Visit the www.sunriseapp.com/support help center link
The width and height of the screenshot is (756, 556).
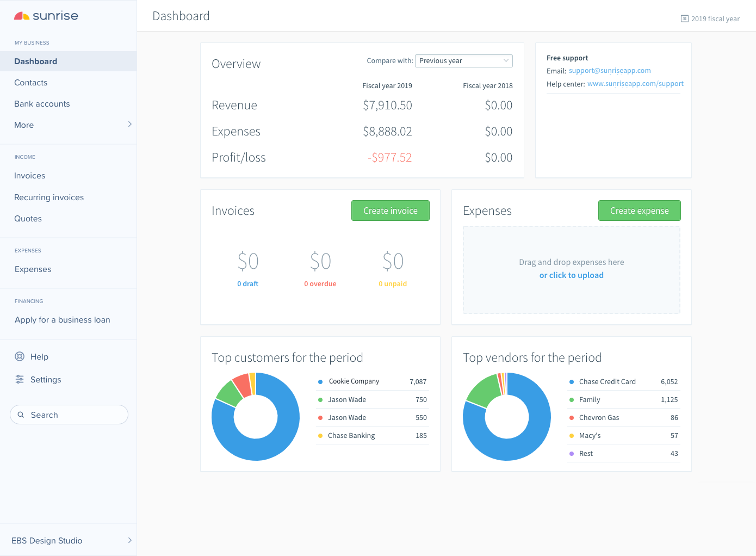[635, 83]
